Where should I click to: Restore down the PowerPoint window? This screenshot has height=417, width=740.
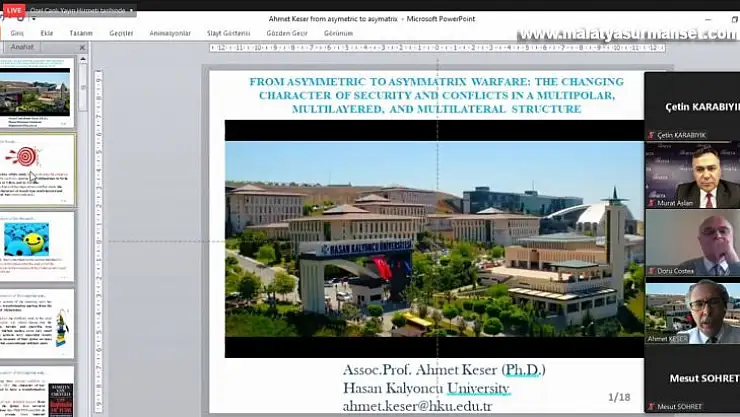click(735, 19)
